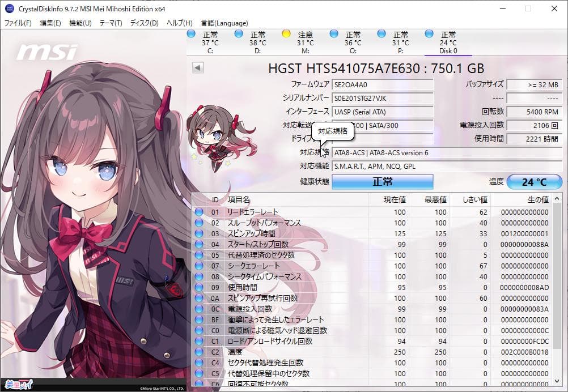
Task: Click the 最悪値 column header
Action: 430,199
